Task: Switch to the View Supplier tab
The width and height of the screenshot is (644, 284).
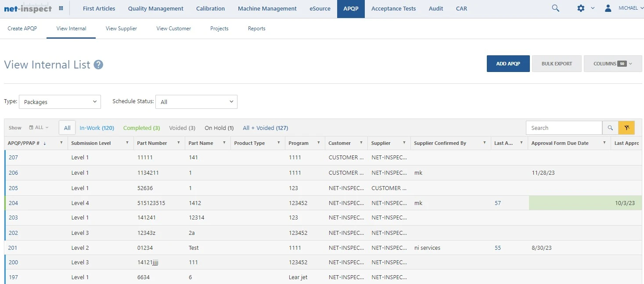Action: pos(121,28)
